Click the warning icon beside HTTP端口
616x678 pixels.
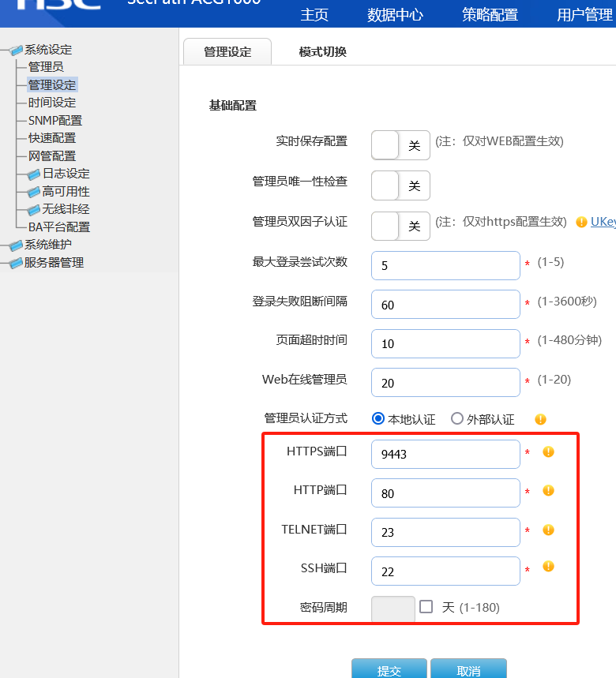tap(548, 491)
